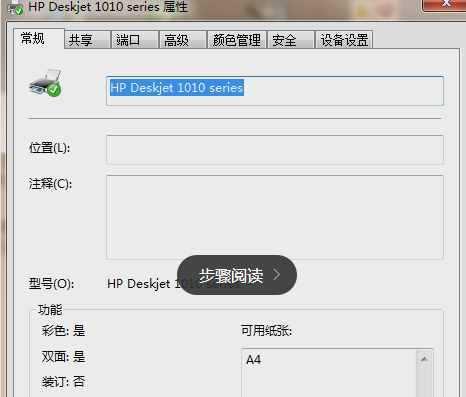Click the 步骤阅读 button

point(237,275)
